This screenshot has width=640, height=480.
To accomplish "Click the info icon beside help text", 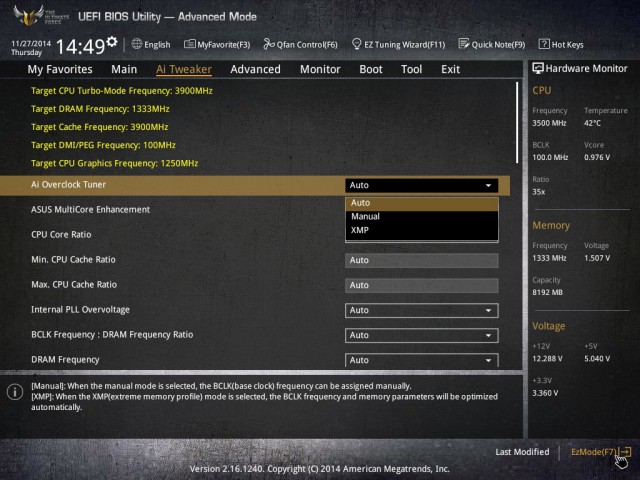I will pyautogui.click(x=15, y=392).
